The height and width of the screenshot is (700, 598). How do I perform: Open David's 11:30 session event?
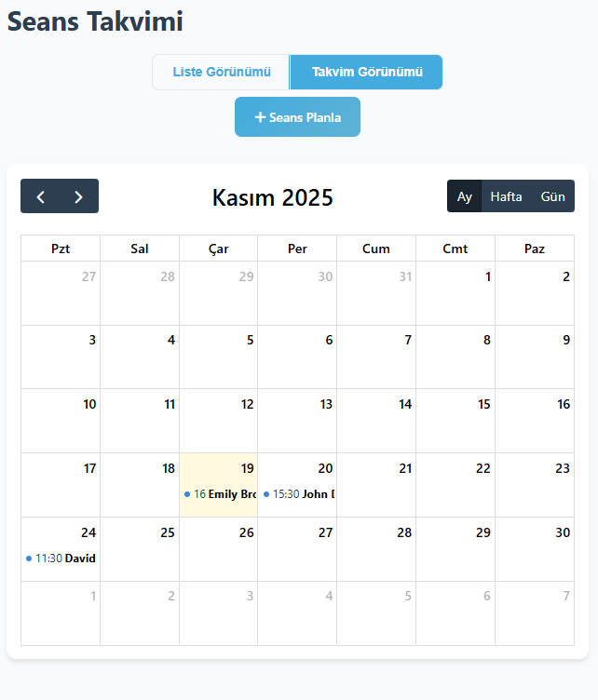pyautogui.click(x=62, y=559)
